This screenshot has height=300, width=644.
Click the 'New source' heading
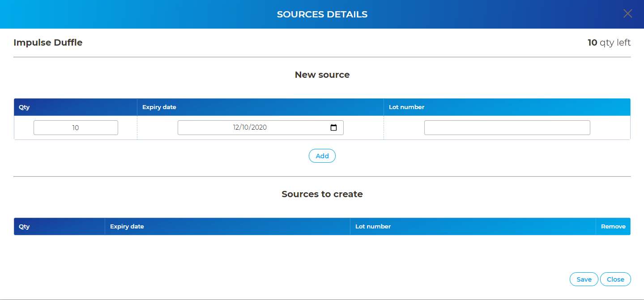point(322,75)
